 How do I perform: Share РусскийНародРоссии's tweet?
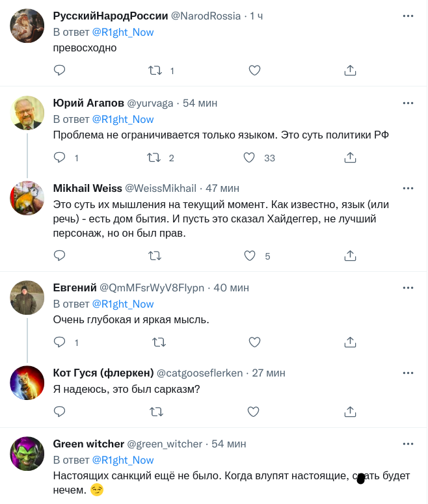point(349,70)
